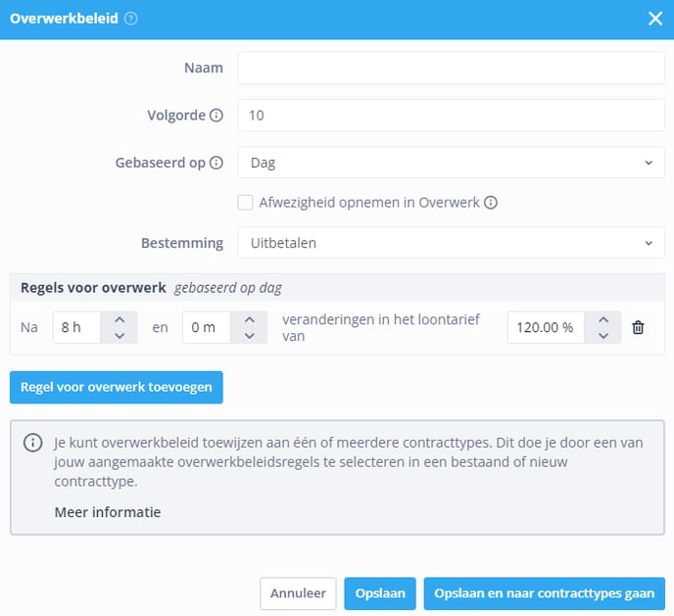Click Regel voor overwerk toevoegen button

click(x=117, y=387)
